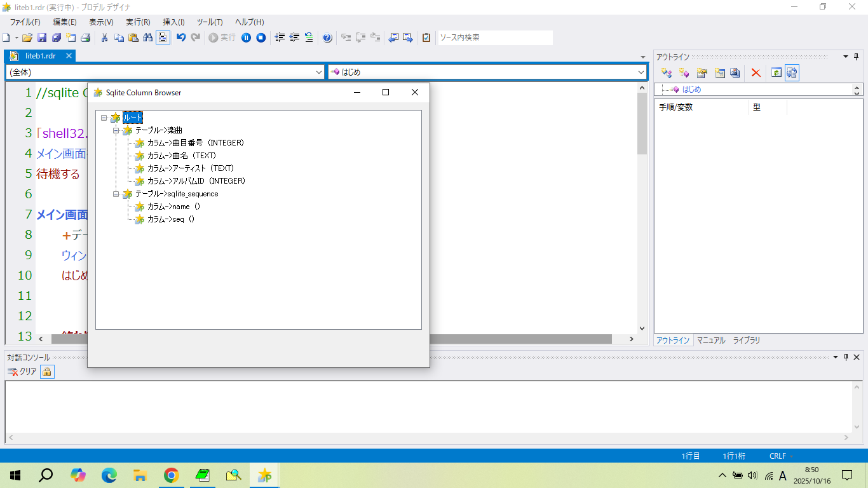Select カラム->seq () item
The width and height of the screenshot is (868, 488).
tap(171, 219)
